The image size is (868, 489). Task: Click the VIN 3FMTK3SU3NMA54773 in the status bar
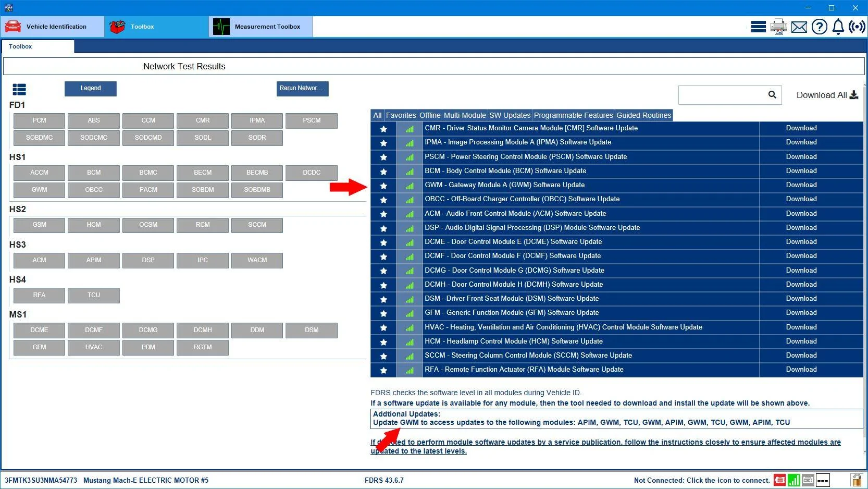41,481
